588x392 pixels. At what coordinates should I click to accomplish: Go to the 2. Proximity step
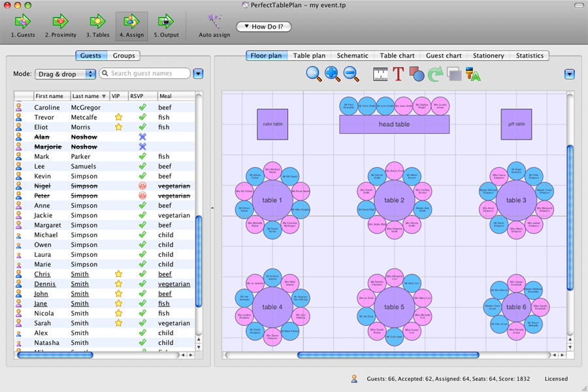pyautogui.click(x=60, y=25)
